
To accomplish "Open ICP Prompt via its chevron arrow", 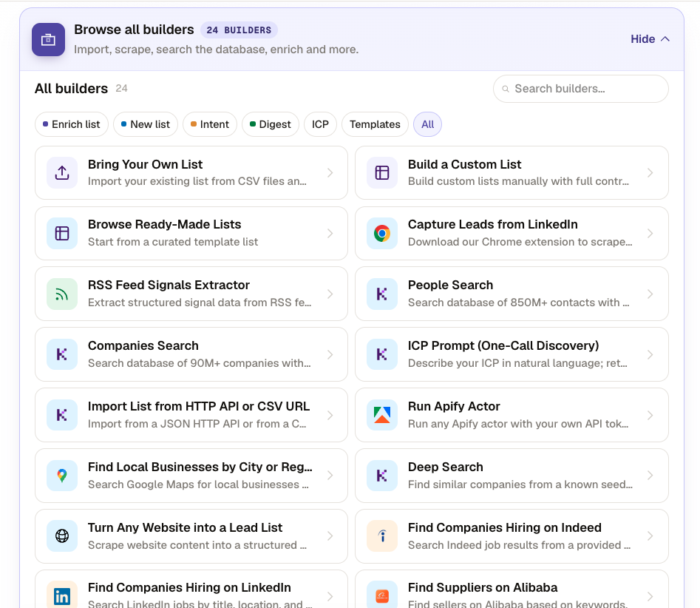I will 650,355.
